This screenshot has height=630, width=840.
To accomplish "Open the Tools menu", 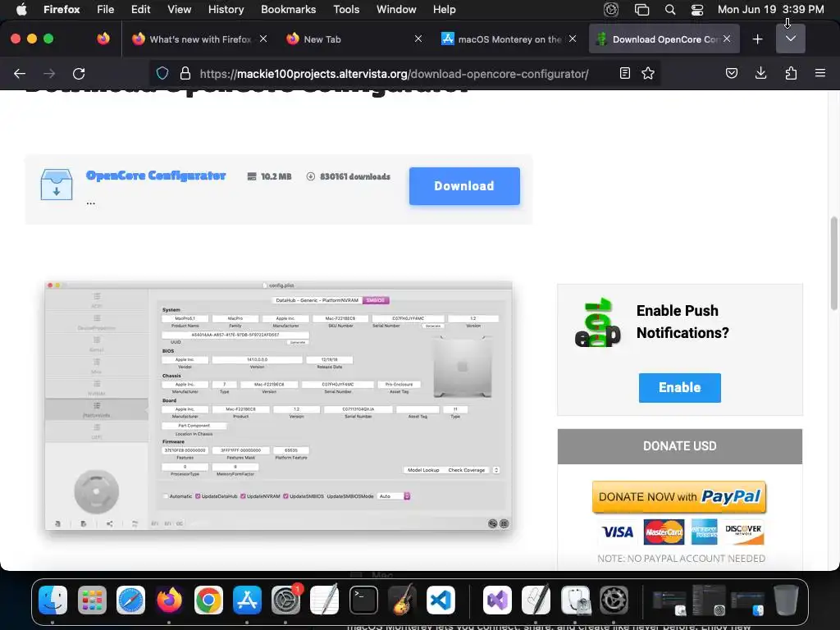I will pyautogui.click(x=347, y=9).
